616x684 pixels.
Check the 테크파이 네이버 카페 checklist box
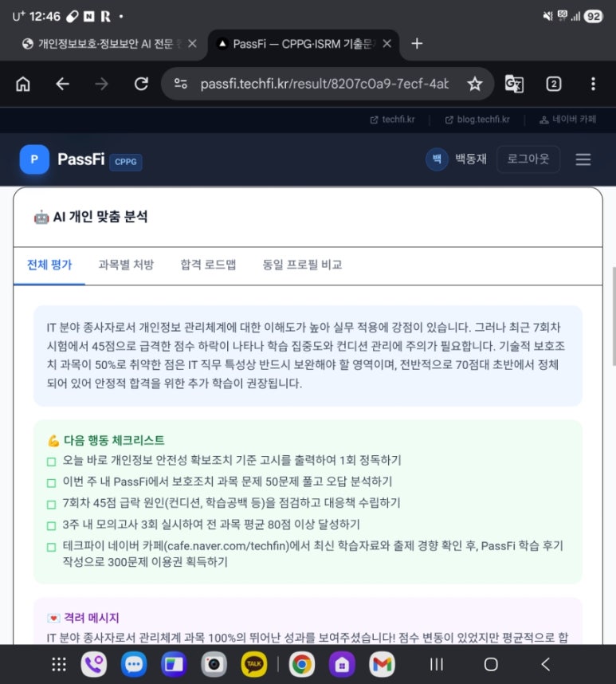pos(52,547)
